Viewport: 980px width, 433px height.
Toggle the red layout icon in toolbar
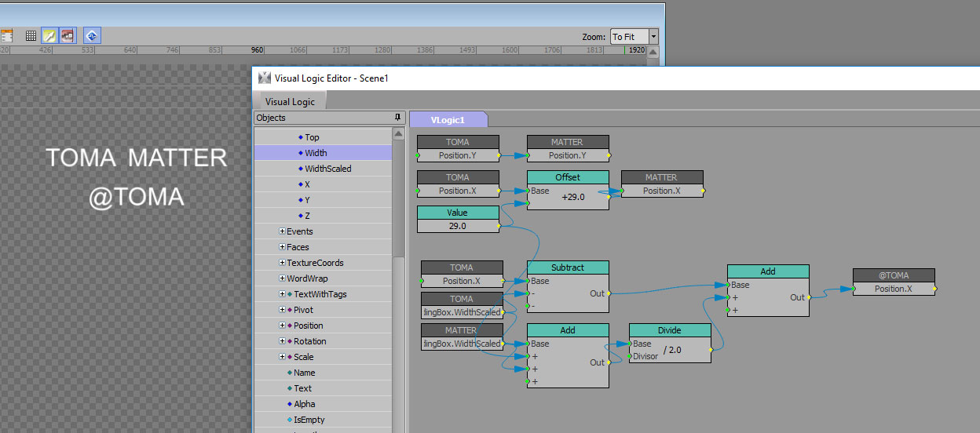point(68,36)
